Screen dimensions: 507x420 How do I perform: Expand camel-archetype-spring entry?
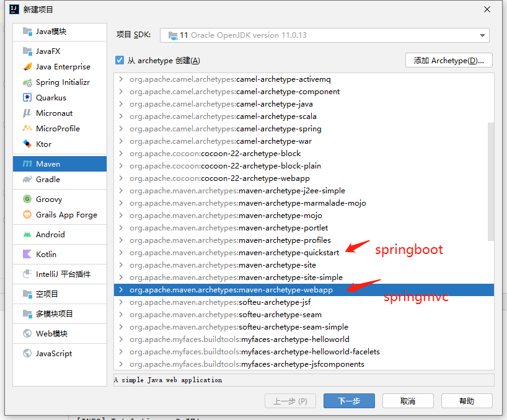pyautogui.click(x=121, y=129)
